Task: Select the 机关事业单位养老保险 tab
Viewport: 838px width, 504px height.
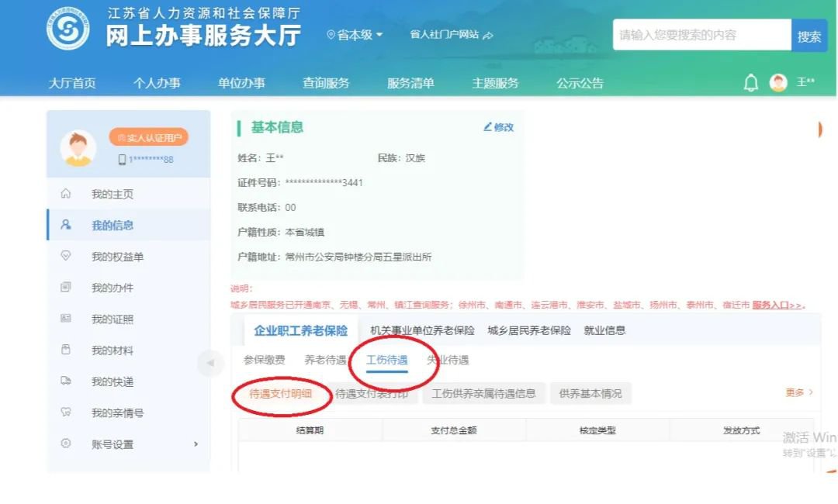Action: tap(422, 330)
